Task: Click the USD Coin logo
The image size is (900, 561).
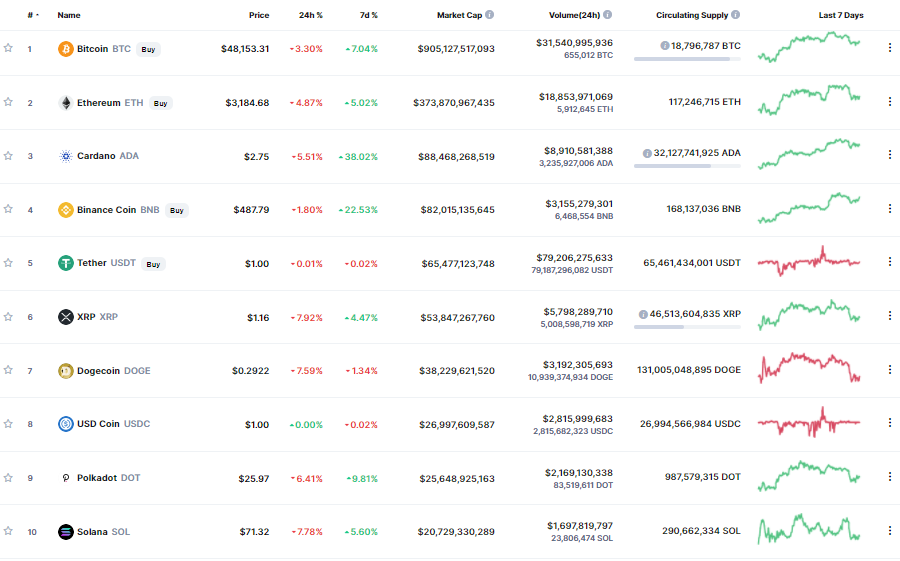Action: (66, 424)
